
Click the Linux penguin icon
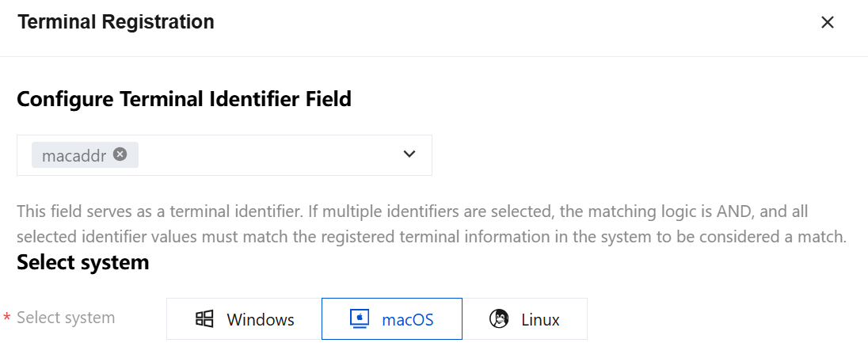pos(499,318)
